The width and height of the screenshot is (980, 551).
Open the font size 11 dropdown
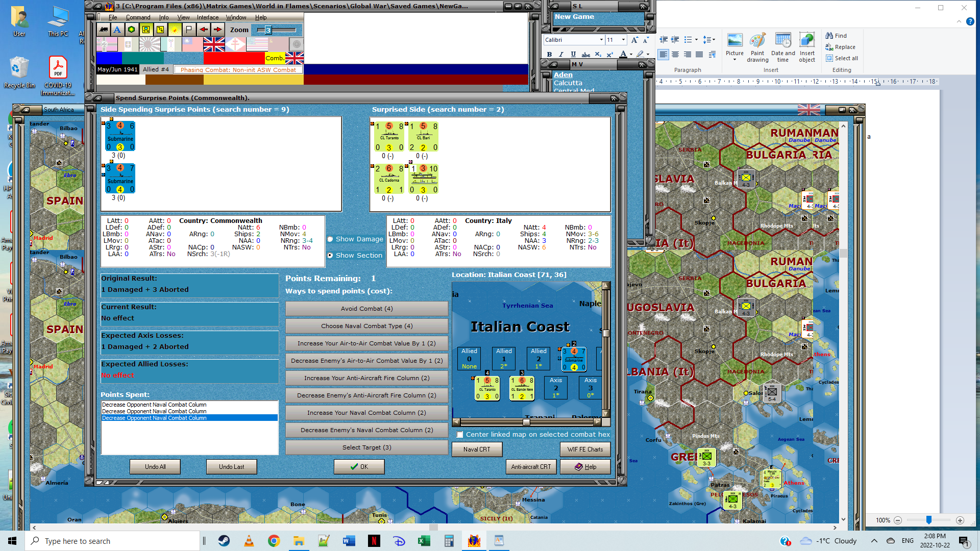pos(623,40)
